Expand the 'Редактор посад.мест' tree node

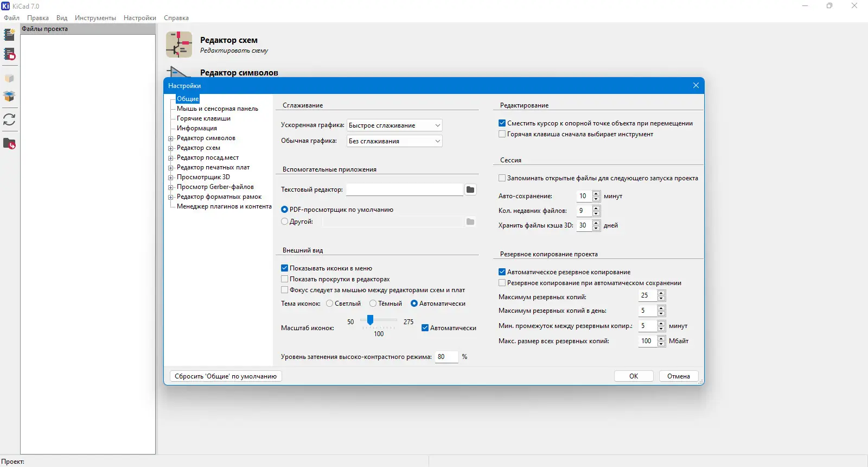170,158
